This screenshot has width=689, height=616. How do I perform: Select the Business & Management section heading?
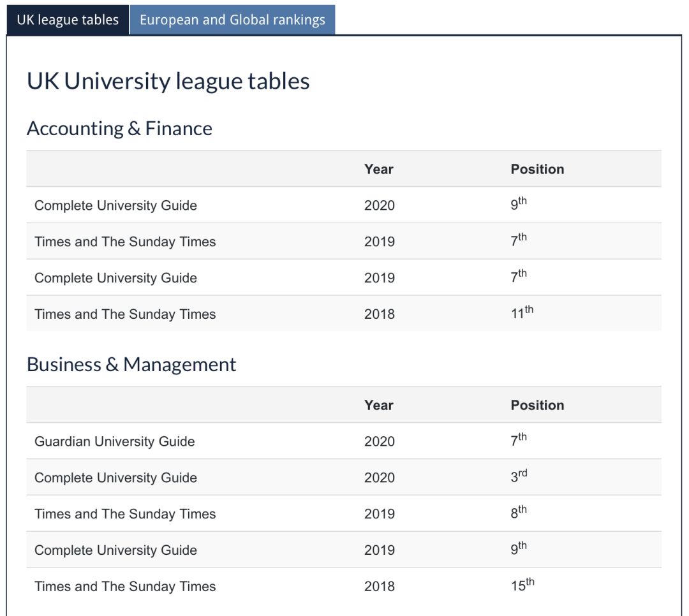tap(131, 365)
